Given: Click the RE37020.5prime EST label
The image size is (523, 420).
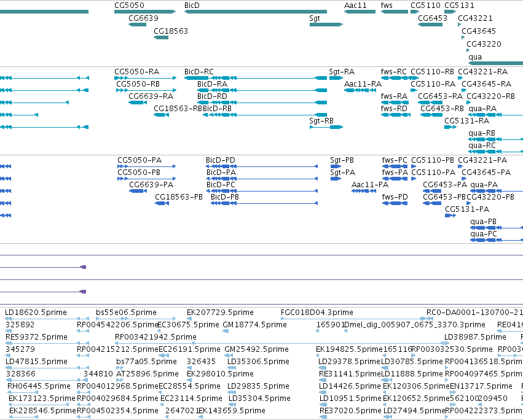Looking at the screenshot, I should tap(350, 411).
